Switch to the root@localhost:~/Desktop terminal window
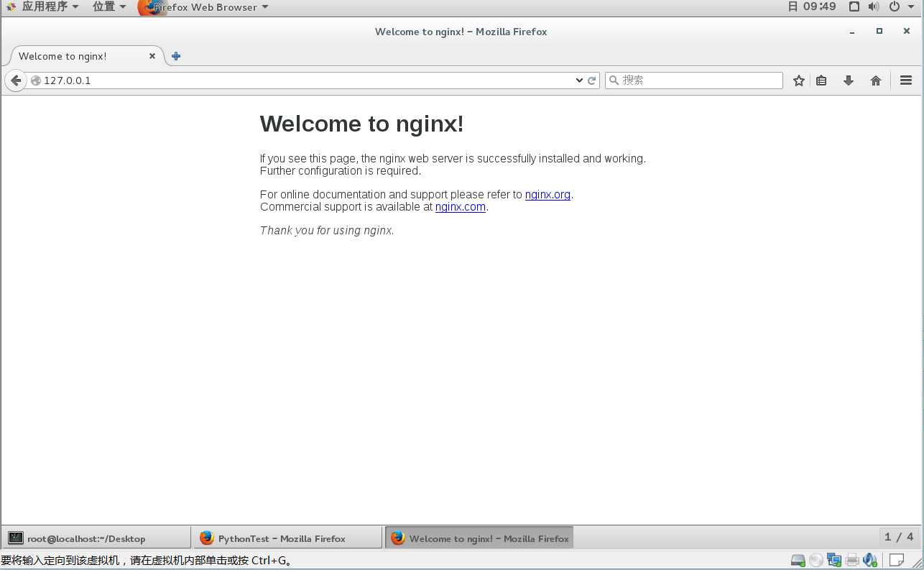This screenshot has height=570, width=924. pos(96,538)
